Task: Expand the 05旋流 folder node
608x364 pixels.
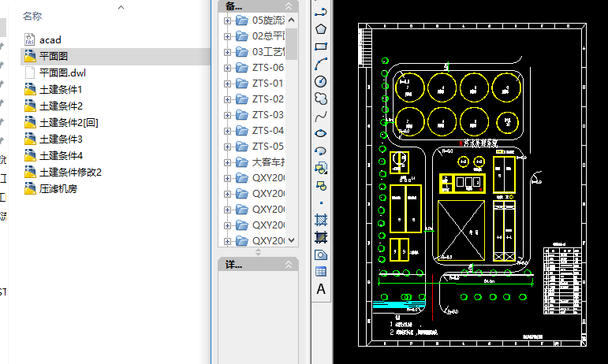Action: [228, 20]
